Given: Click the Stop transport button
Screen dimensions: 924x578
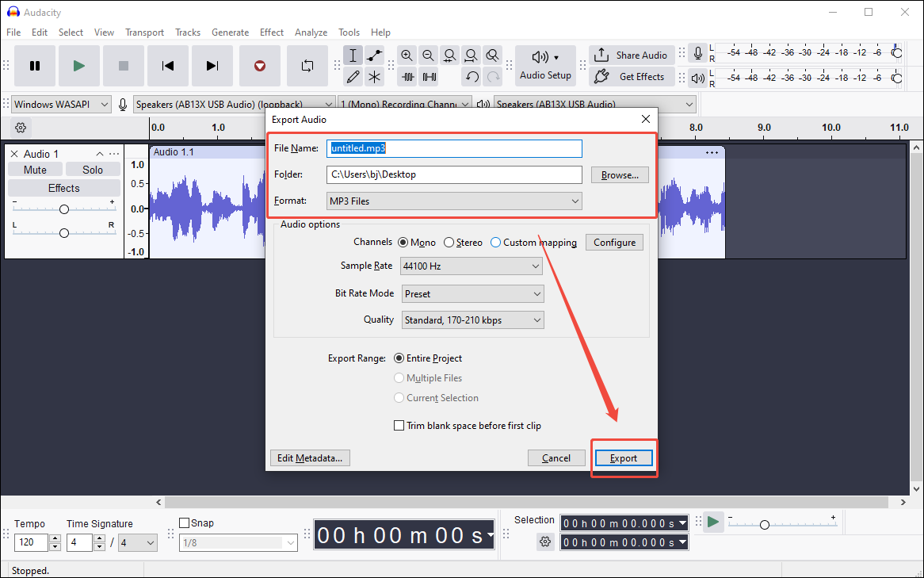Looking at the screenshot, I should 123,66.
